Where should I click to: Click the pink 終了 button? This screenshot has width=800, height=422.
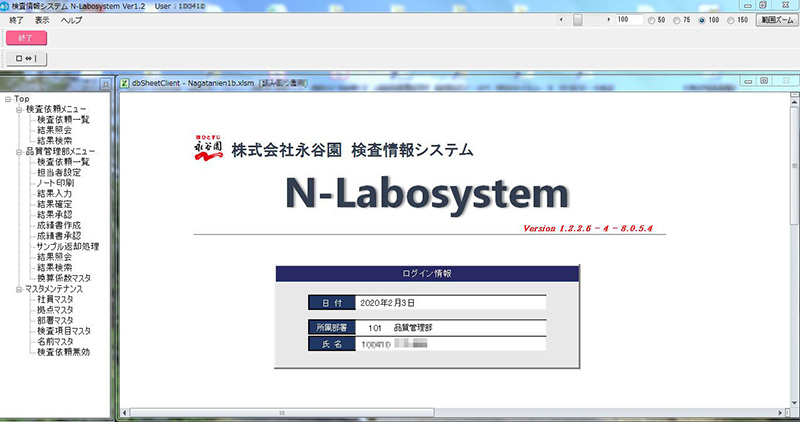tap(26, 38)
